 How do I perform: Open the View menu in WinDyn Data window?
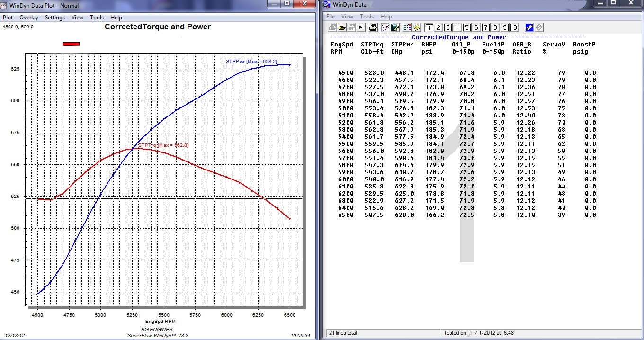point(347,17)
